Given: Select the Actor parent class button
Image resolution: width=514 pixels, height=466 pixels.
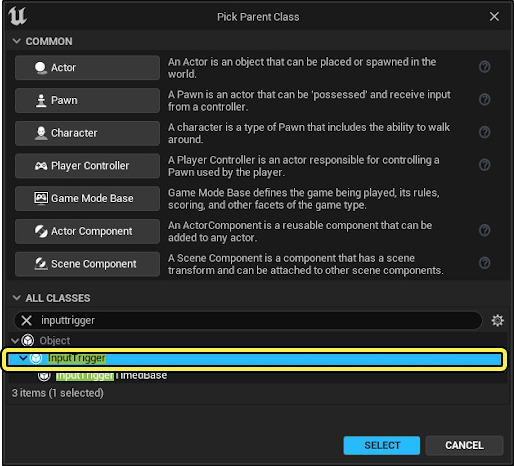Looking at the screenshot, I should 87,68.
